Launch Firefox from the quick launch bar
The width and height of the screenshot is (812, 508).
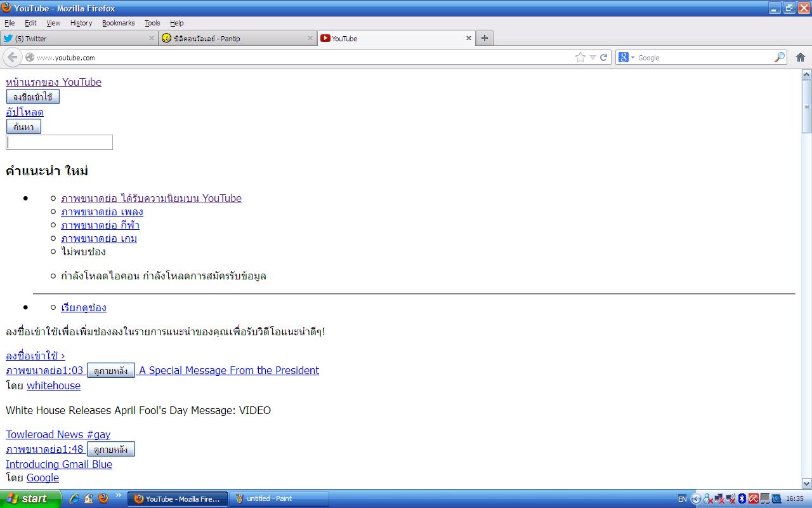click(103, 498)
